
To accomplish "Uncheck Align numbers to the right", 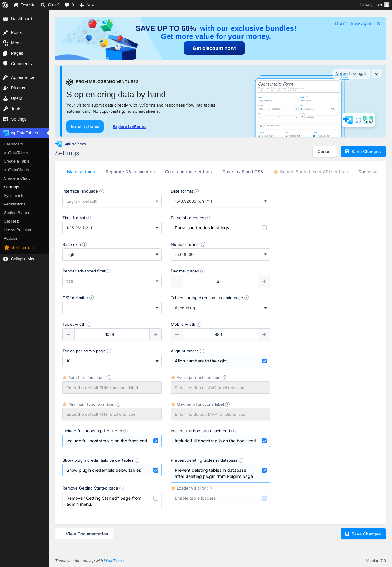I will pyautogui.click(x=264, y=361).
